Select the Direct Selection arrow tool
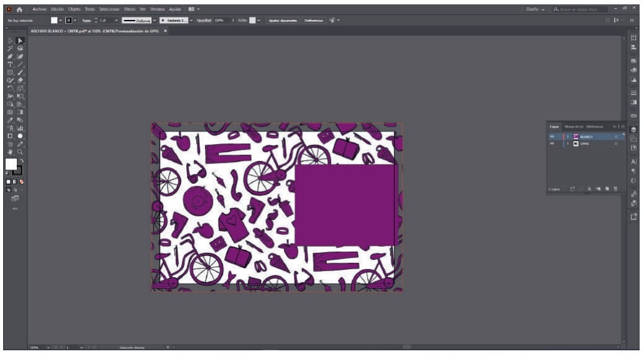Screen dimensions: 644x354 20,41
